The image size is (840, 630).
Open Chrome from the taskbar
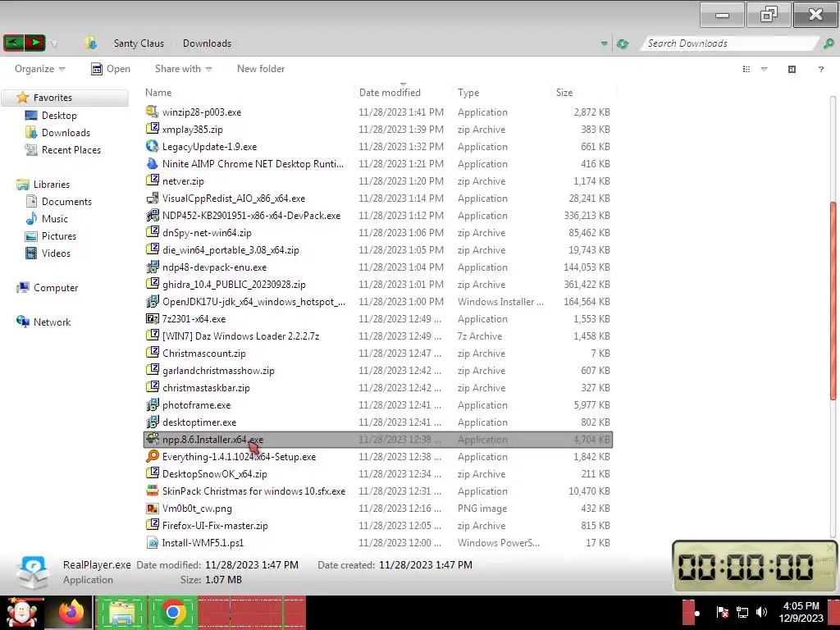click(x=172, y=612)
